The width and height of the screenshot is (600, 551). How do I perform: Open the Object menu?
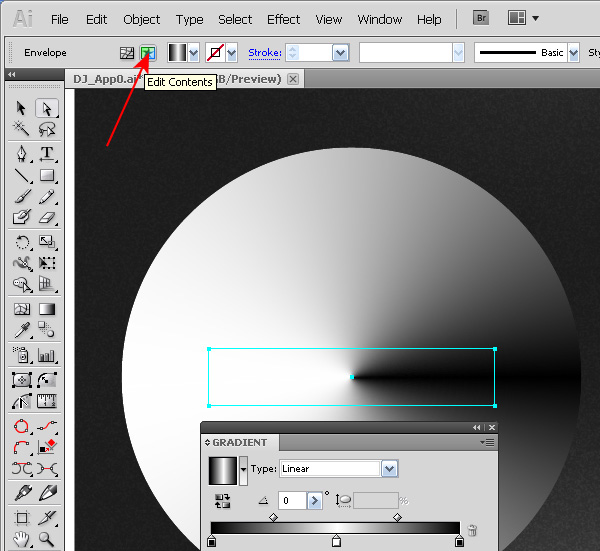coord(142,20)
